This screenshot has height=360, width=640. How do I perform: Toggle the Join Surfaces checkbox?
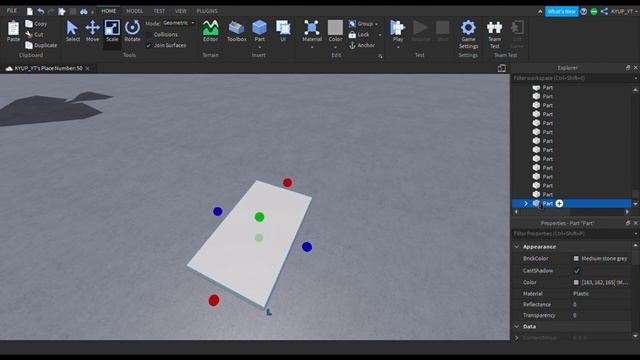point(149,45)
